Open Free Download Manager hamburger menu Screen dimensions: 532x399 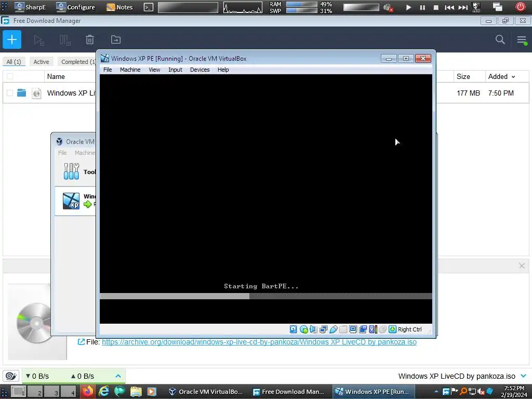coord(522,40)
